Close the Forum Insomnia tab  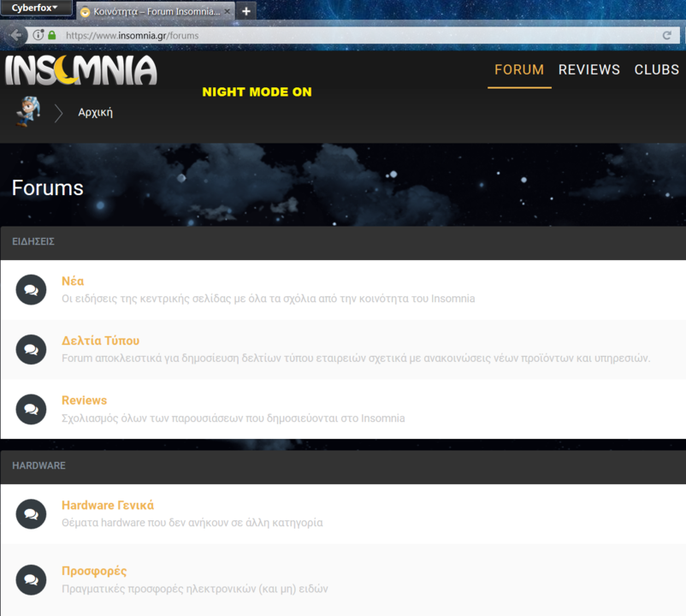point(227,11)
